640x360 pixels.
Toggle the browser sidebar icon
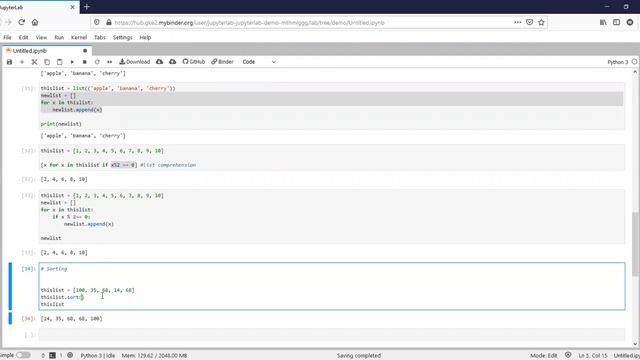click(616, 22)
